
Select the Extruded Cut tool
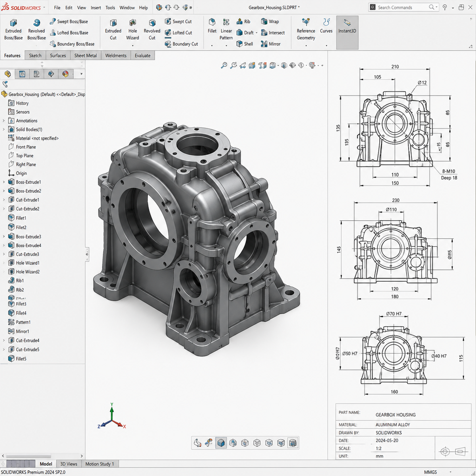point(113,29)
